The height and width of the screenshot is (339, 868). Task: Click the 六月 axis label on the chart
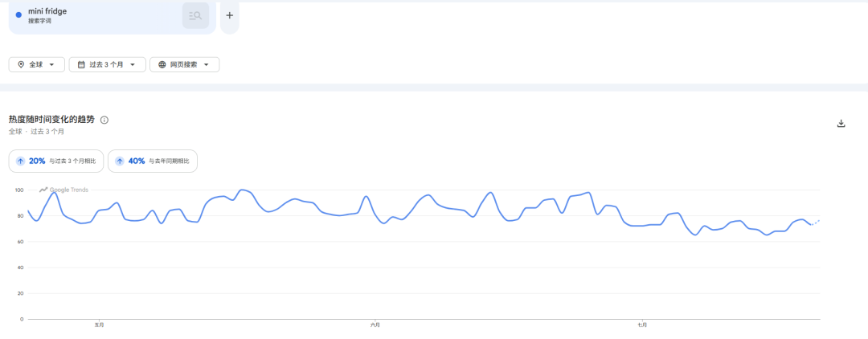(375, 325)
